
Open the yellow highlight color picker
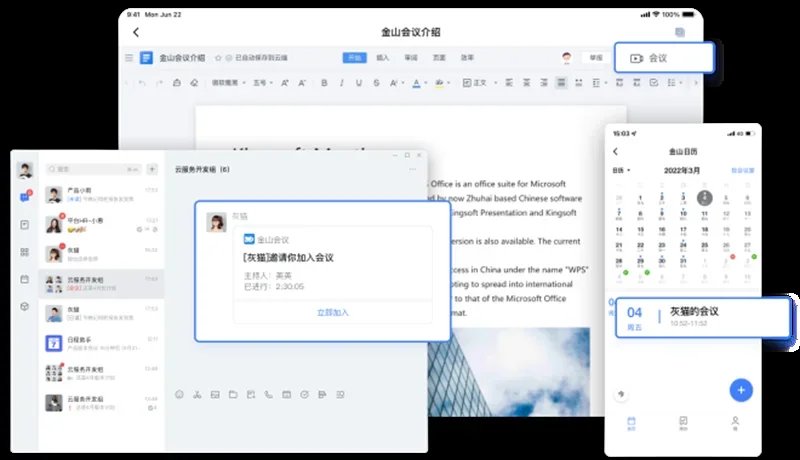click(x=442, y=83)
